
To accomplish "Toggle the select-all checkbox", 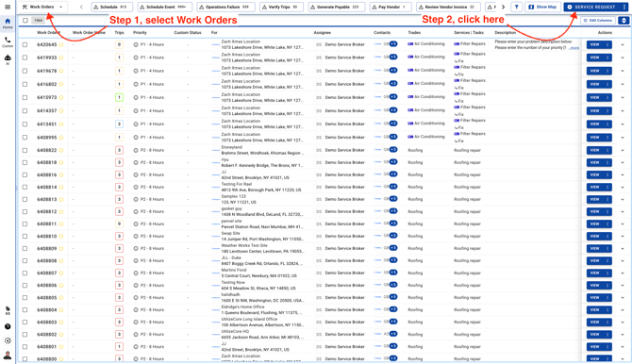I will (x=25, y=20).
